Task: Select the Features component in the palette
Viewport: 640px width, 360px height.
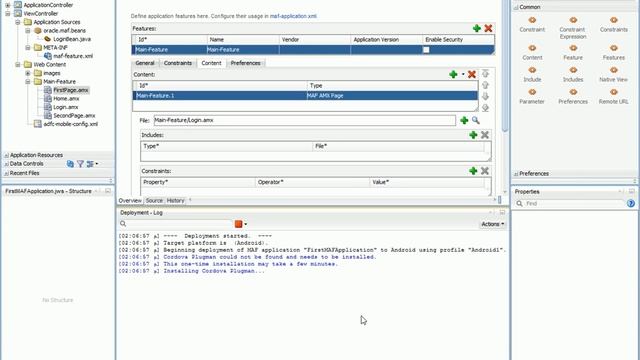Action: coord(614,53)
